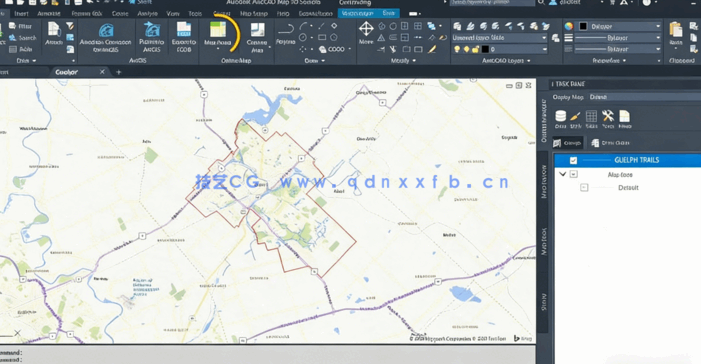Click the Attach drawing icon
701x364 pixels.
[54, 30]
